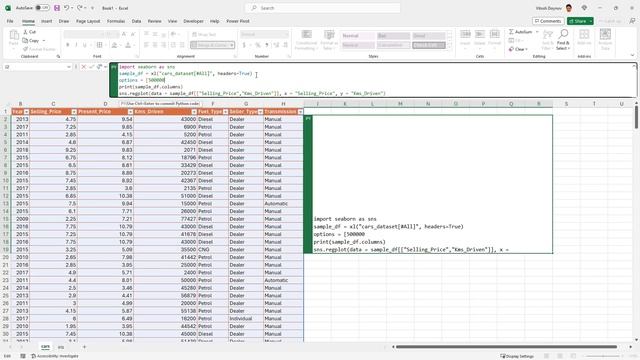Click the Undo arrow icon
Screen dimensions: 640x360
[x=67, y=8]
